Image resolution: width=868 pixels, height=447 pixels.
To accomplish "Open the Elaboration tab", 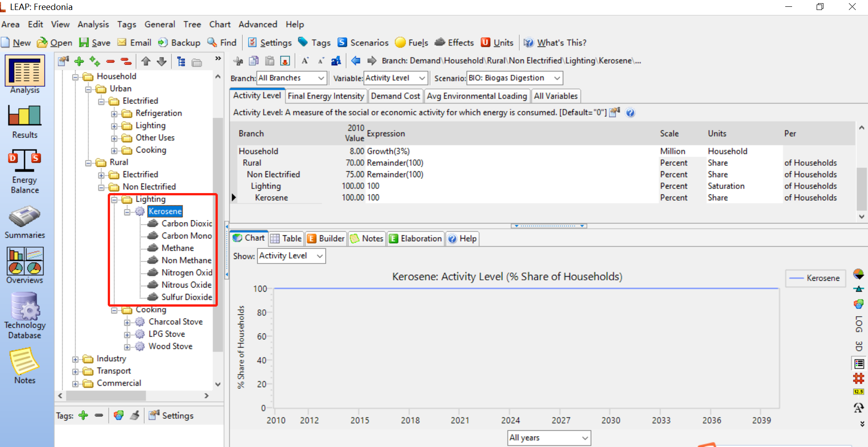I will tap(416, 238).
